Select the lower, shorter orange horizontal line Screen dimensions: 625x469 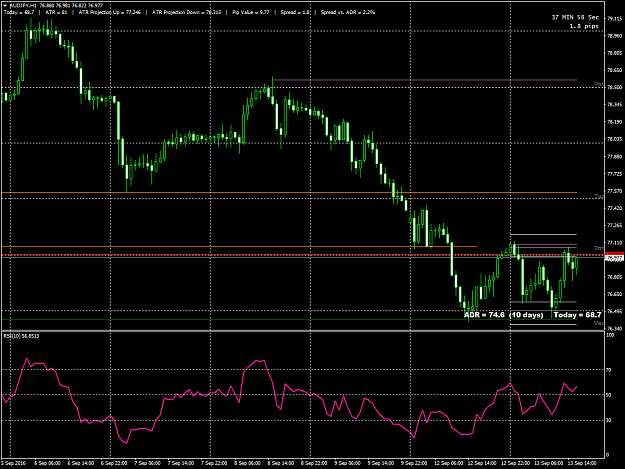point(239,247)
